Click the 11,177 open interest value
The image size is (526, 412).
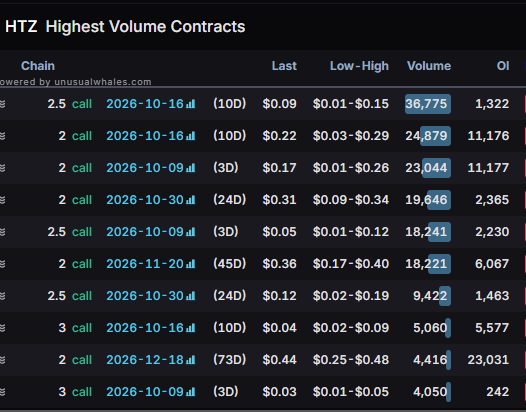pyautogui.click(x=488, y=168)
